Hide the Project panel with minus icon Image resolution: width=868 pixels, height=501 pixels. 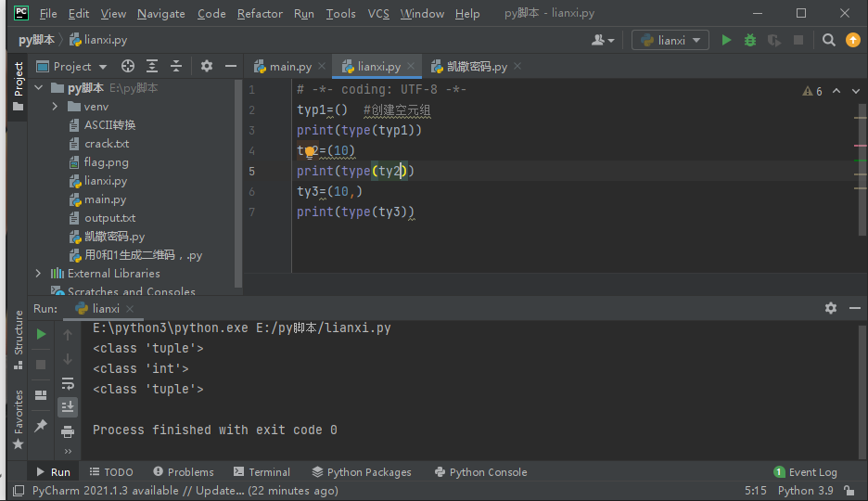231,67
